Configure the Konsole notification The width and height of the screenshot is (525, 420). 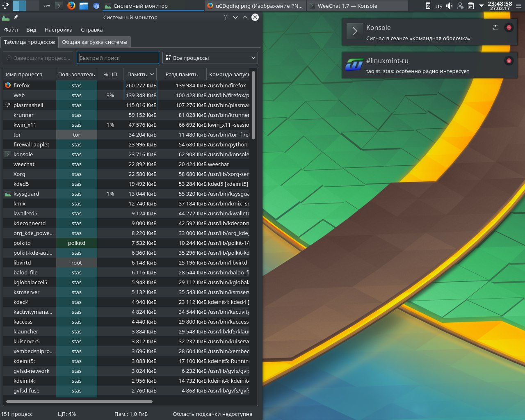coord(495,27)
